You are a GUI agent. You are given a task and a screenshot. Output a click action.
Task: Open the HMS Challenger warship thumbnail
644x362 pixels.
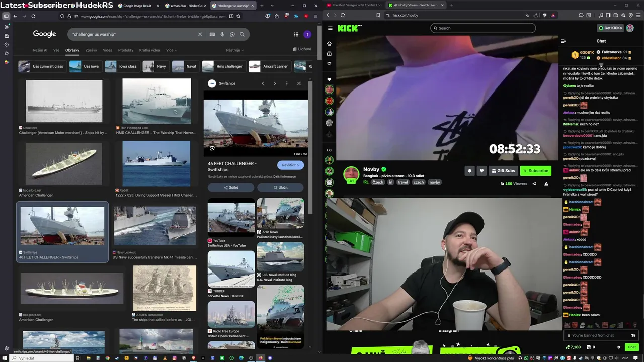[x=156, y=101]
